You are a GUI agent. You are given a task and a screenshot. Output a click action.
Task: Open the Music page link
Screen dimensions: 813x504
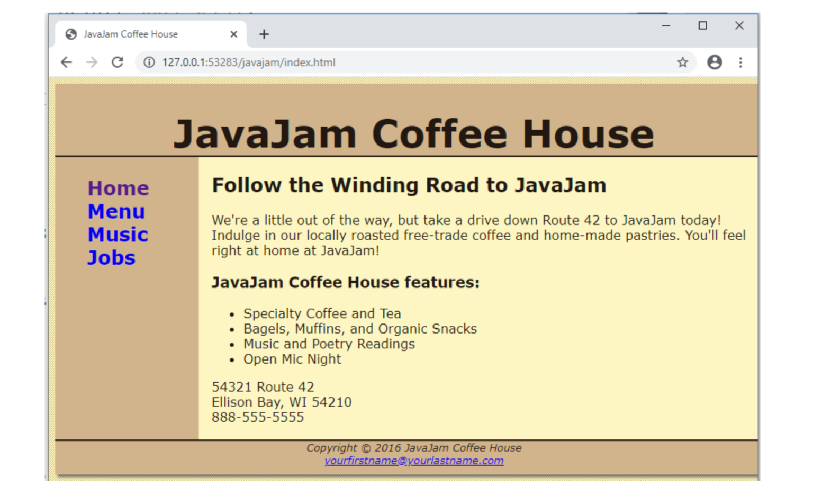(x=118, y=235)
